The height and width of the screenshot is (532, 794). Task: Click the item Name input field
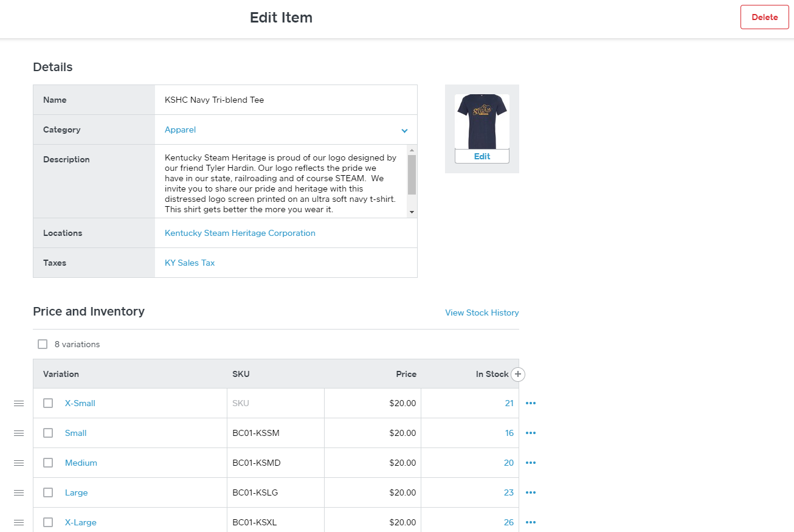286,100
